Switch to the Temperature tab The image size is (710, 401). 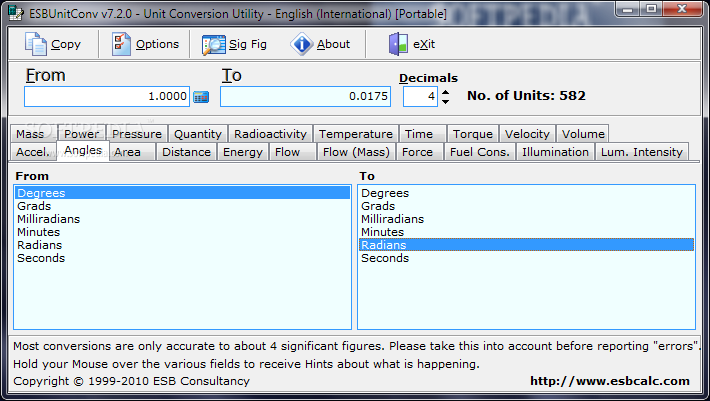[355, 134]
